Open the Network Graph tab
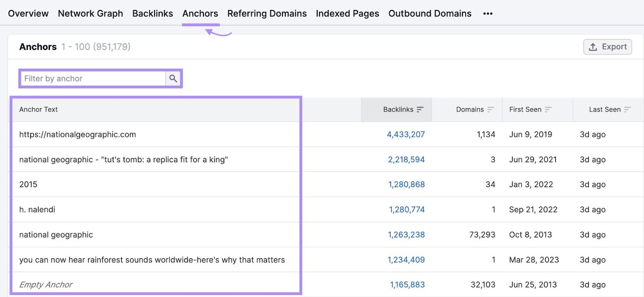The height and width of the screenshot is (297, 644). tap(91, 14)
